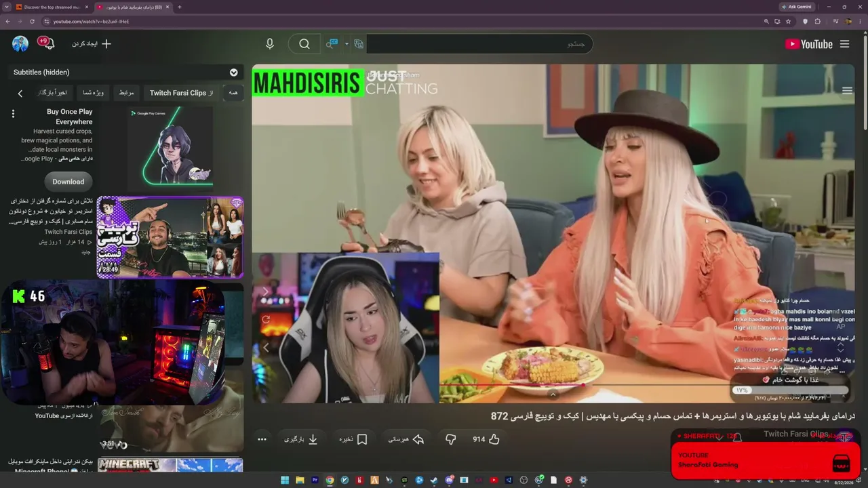
Task: Navigate back in browser
Action: tap(7, 21)
